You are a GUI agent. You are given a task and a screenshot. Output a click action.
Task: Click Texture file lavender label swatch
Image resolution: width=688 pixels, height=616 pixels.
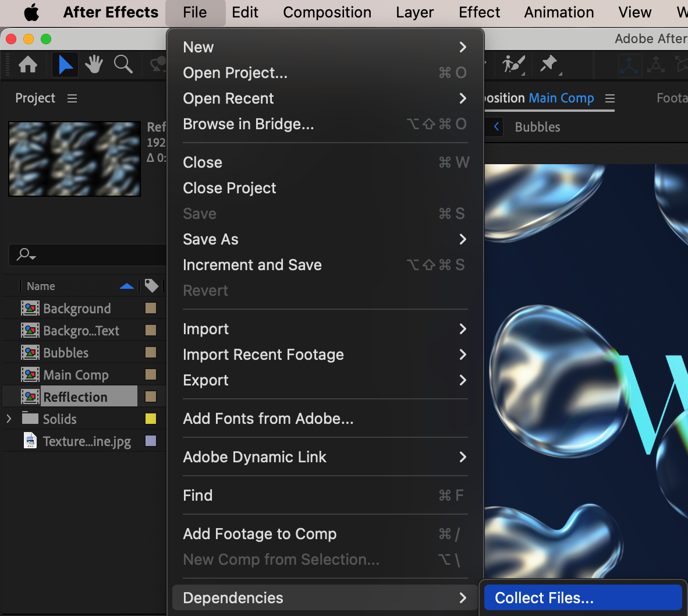pos(151,441)
